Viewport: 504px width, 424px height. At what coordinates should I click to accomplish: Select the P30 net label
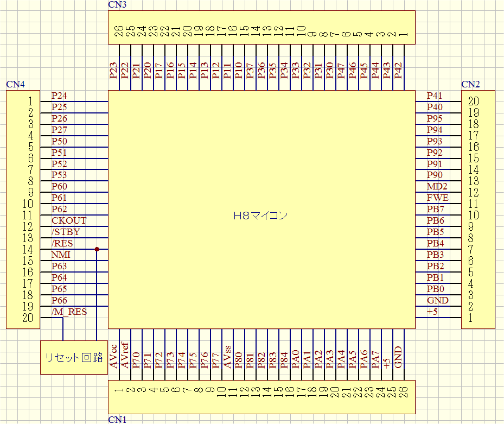(330, 71)
